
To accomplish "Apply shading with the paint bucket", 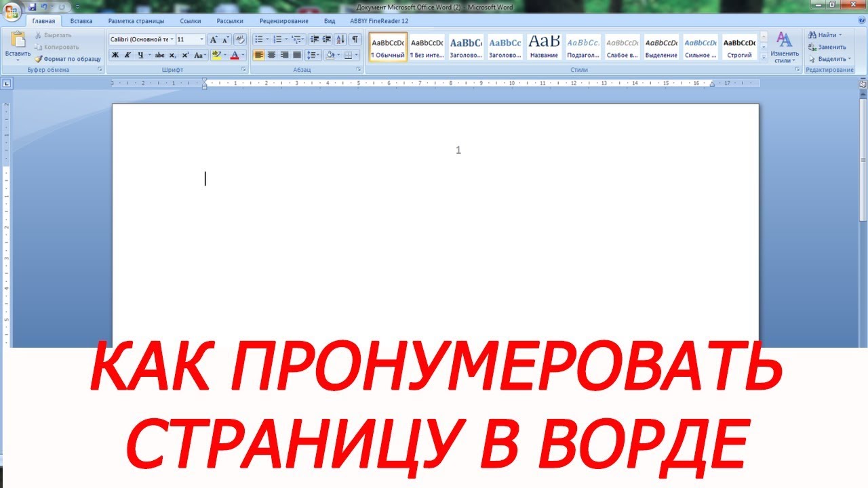I will 330,56.
